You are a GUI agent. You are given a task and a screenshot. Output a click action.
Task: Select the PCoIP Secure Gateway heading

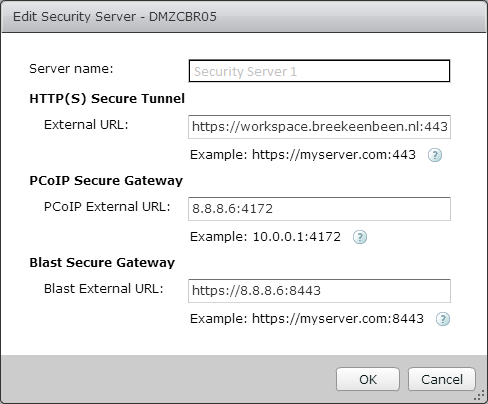[106, 181]
